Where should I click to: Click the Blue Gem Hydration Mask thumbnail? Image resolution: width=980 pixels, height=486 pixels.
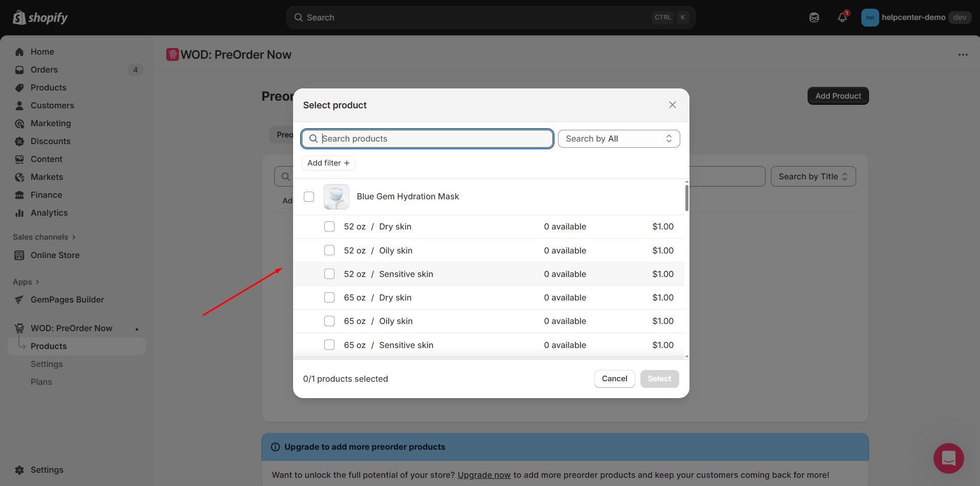(336, 197)
